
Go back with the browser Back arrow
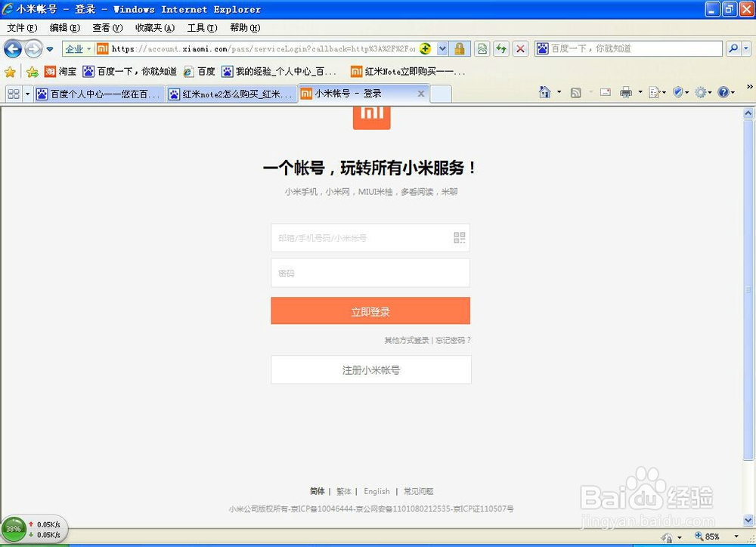point(13,48)
